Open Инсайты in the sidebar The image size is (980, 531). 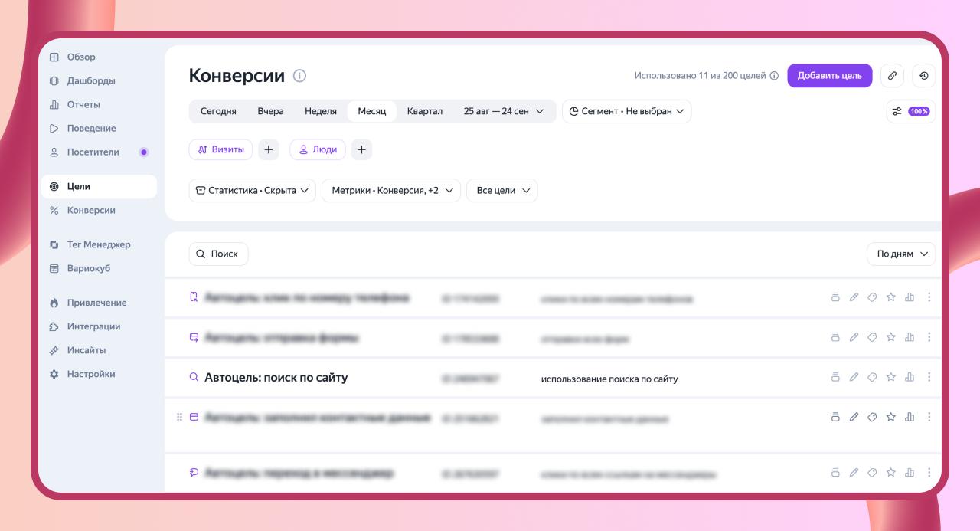(98, 350)
